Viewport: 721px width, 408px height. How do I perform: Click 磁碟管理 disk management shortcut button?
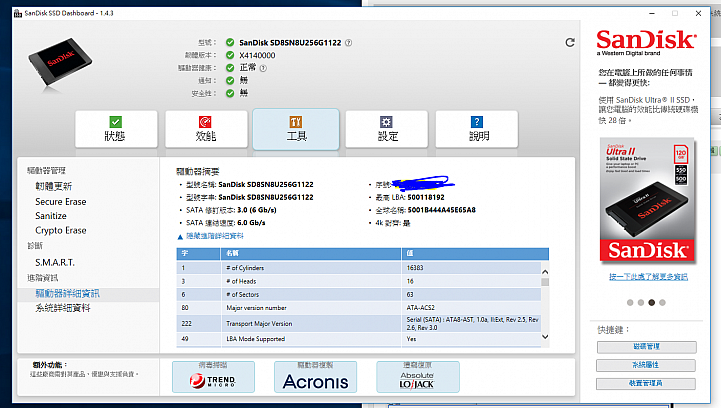click(647, 347)
